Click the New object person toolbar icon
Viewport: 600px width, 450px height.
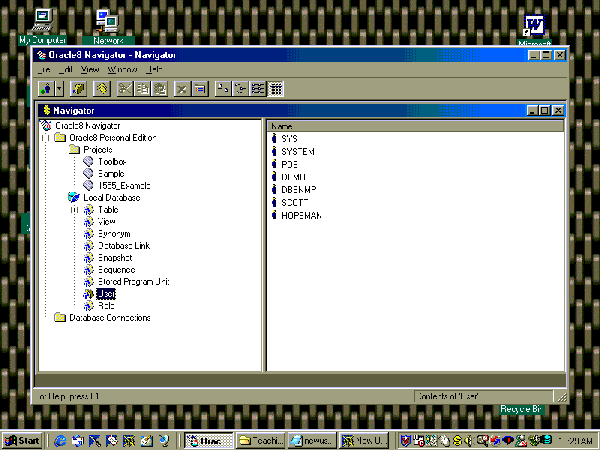(x=46, y=89)
